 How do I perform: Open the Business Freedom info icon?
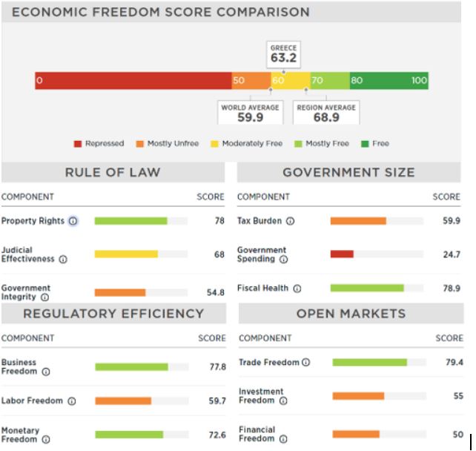click(x=46, y=372)
